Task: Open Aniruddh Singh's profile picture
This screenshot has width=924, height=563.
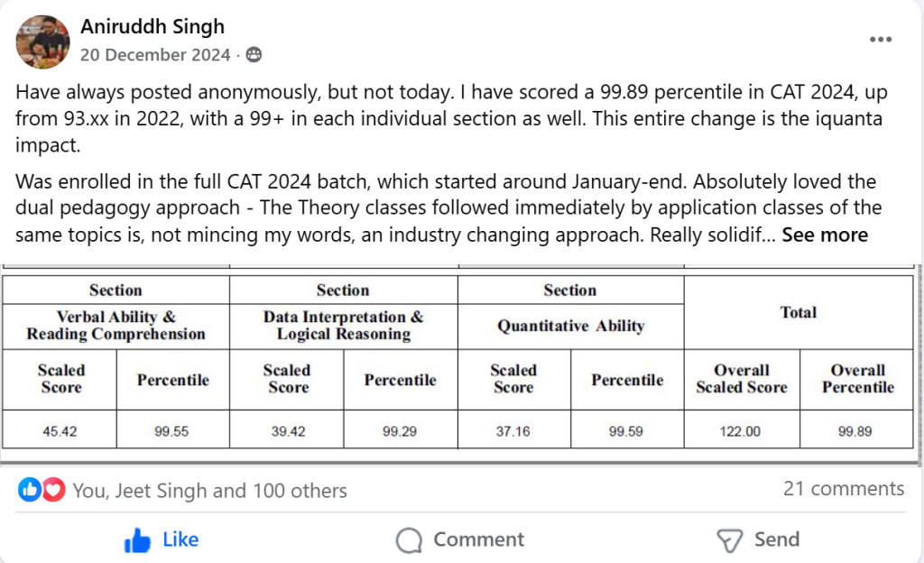Action: click(42, 42)
